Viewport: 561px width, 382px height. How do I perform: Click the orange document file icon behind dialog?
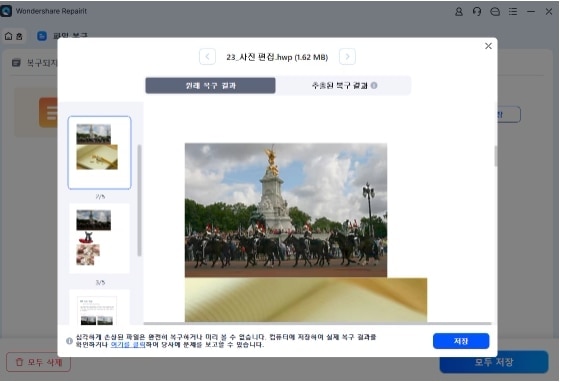click(x=48, y=112)
